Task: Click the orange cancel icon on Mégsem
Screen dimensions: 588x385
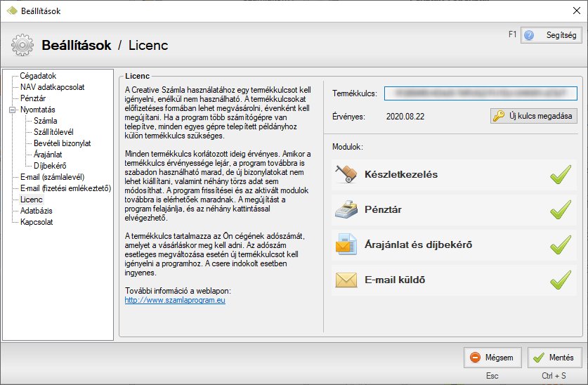Action: (x=475, y=358)
